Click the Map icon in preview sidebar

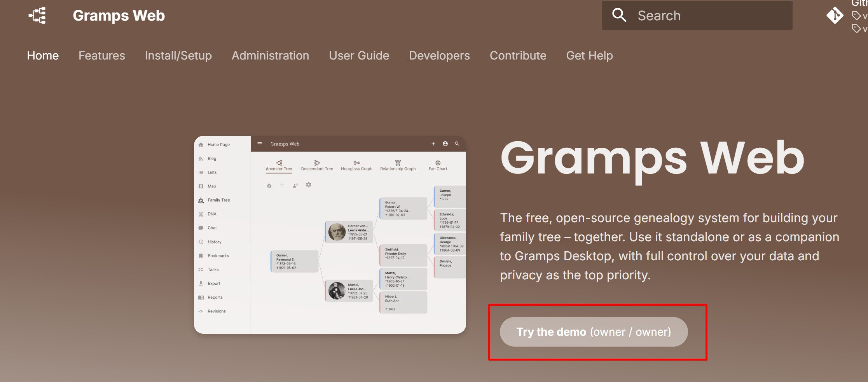pos(201,186)
